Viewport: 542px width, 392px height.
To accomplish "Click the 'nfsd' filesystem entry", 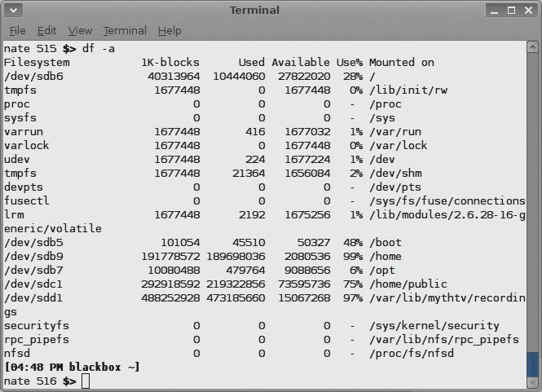I will coord(17,353).
